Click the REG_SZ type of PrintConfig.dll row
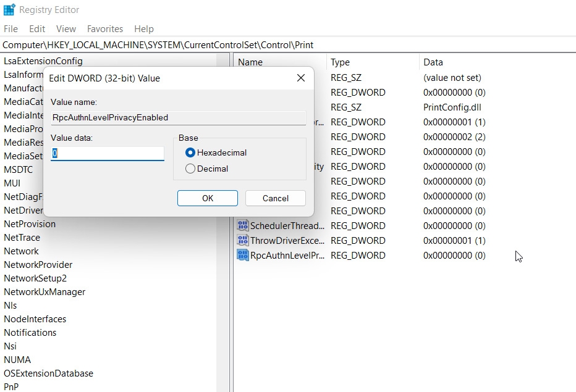The image size is (576, 392). [x=346, y=107]
